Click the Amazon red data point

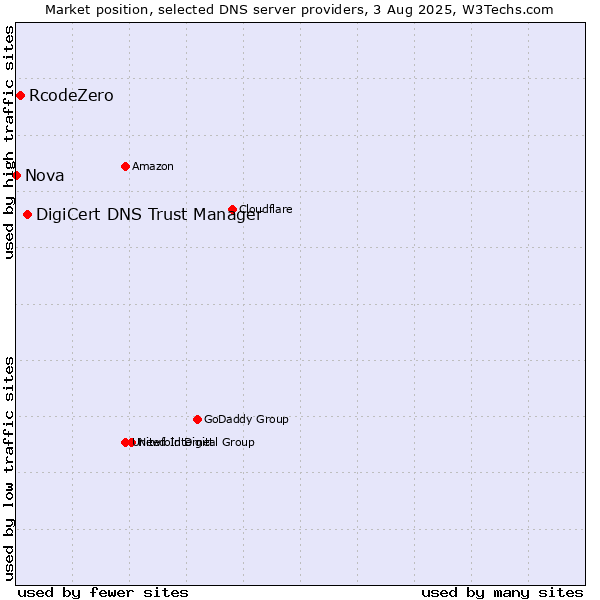tap(125, 166)
